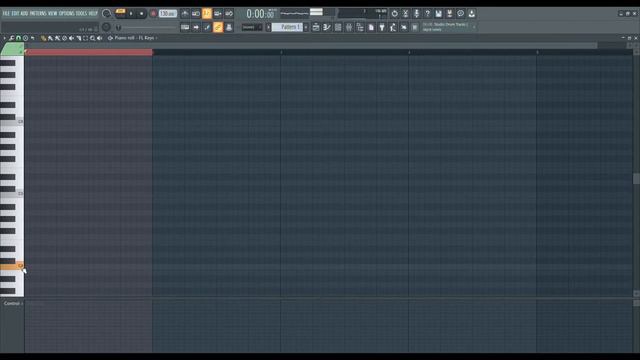
Task: Open the OPTIONS menu
Action: coord(67,13)
